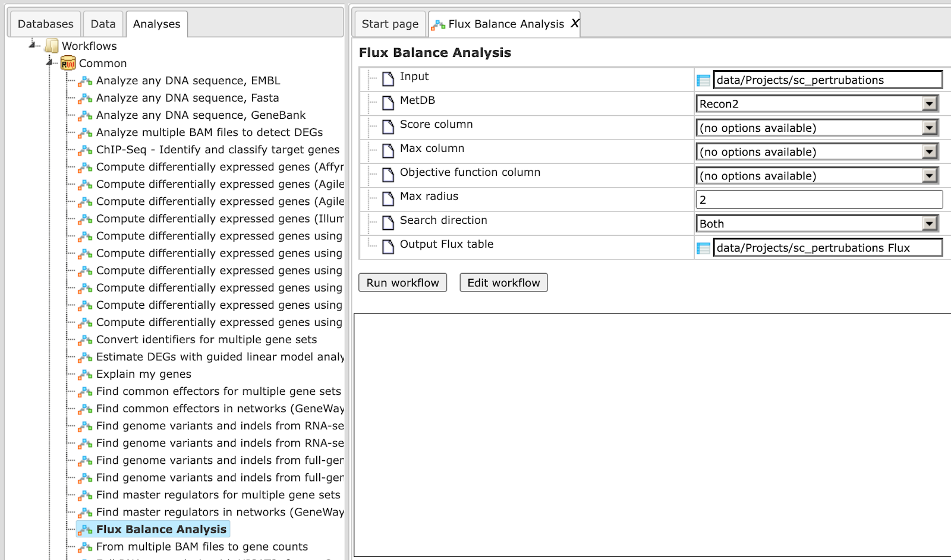Click the Max radius input field

pos(819,200)
